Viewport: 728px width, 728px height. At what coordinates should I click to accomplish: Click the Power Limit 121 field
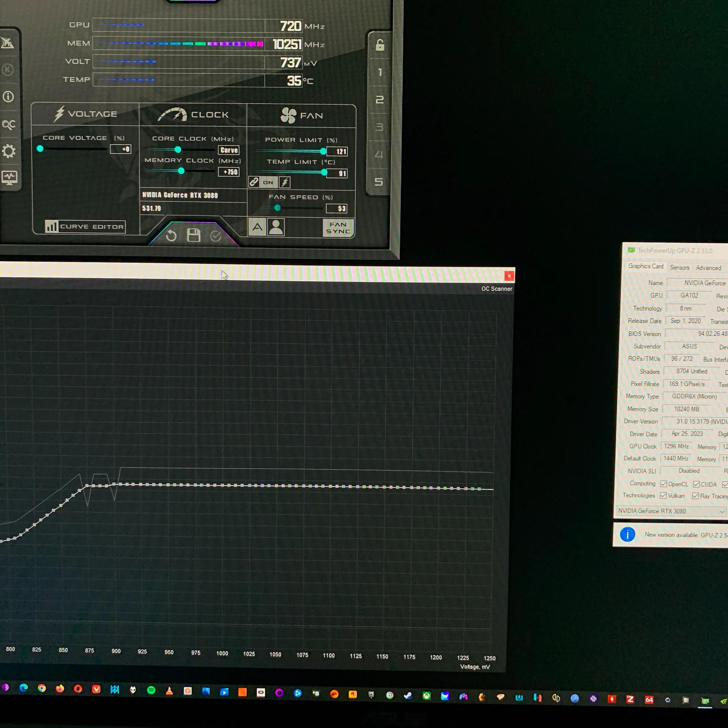click(x=337, y=151)
